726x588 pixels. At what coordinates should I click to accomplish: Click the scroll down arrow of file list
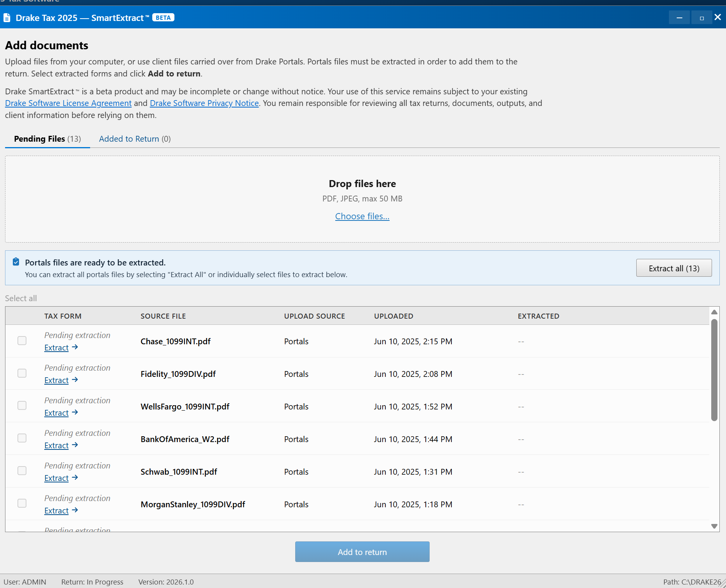point(714,526)
